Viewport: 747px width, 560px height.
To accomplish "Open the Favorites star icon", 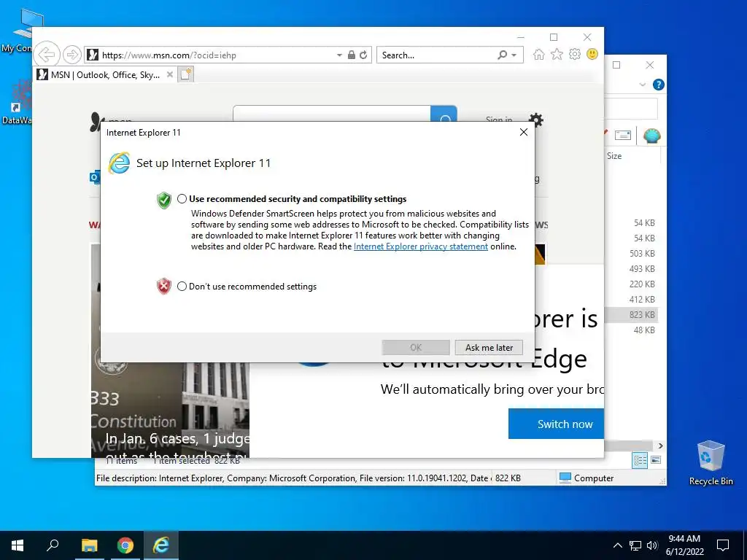I will [557, 54].
